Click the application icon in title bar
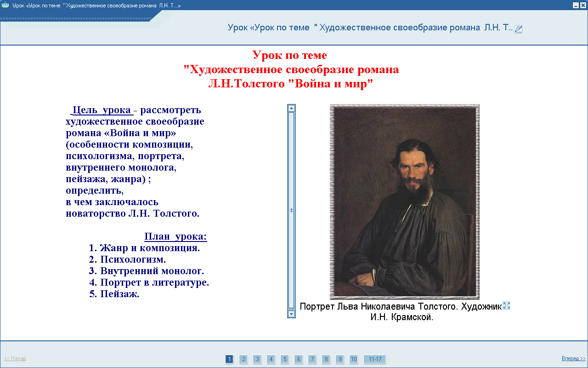This screenshot has height=368, width=588. tap(6, 5)
